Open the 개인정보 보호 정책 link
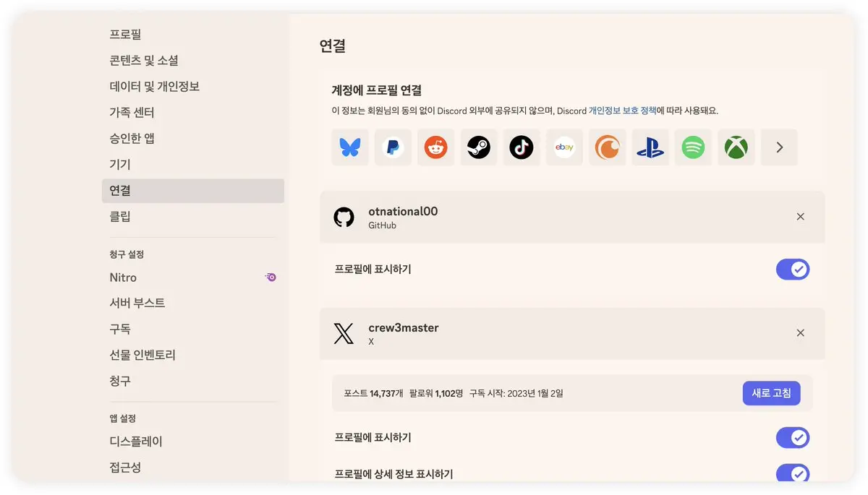Viewport: 868px width, 495px height. [622, 111]
